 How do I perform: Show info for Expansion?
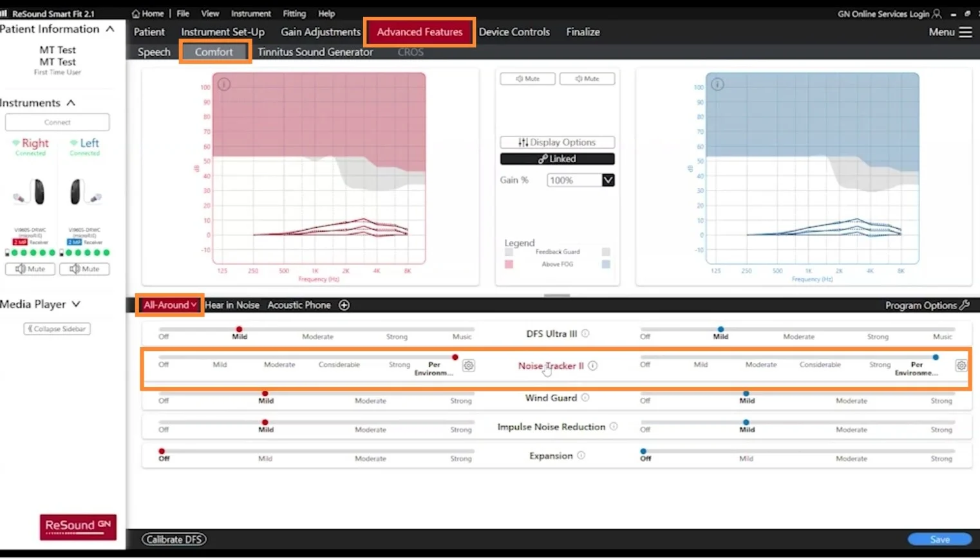(x=581, y=455)
